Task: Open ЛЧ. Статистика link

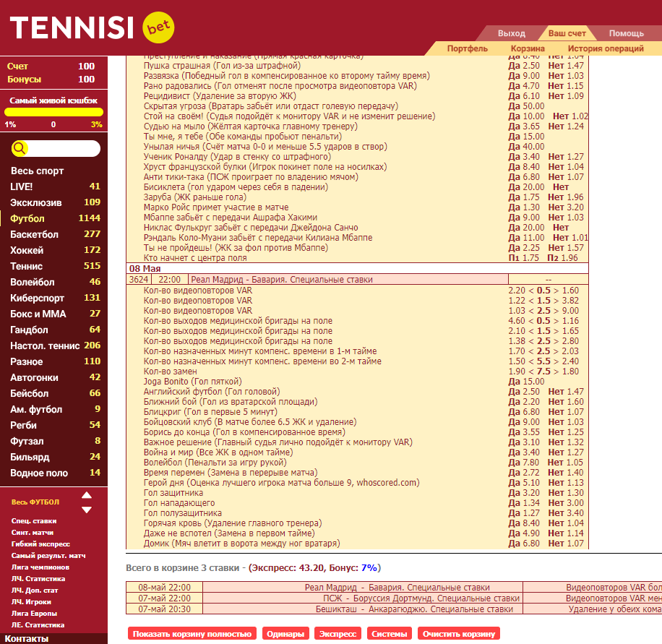Action: [x=38, y=578]
